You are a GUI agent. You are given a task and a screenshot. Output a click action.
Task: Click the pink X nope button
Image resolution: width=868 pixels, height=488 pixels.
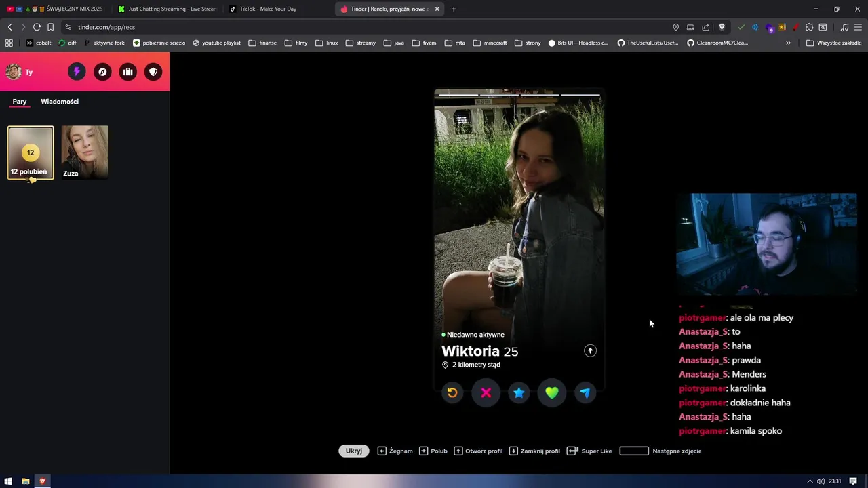pos(486,392)
